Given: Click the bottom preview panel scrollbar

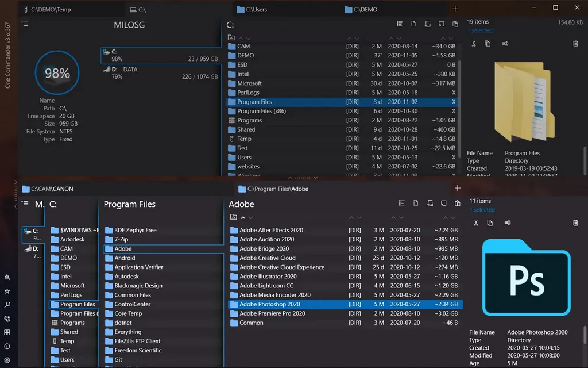Looking at the screenshot, I should coord(584,335).
